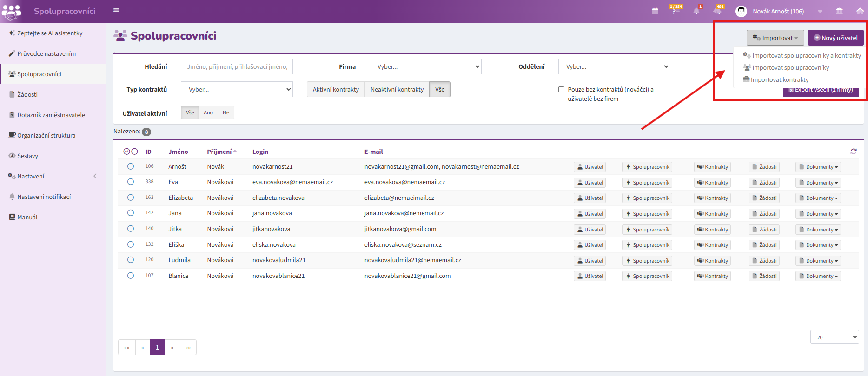Expand the Nastavení sidebar section

coord(53,176)
